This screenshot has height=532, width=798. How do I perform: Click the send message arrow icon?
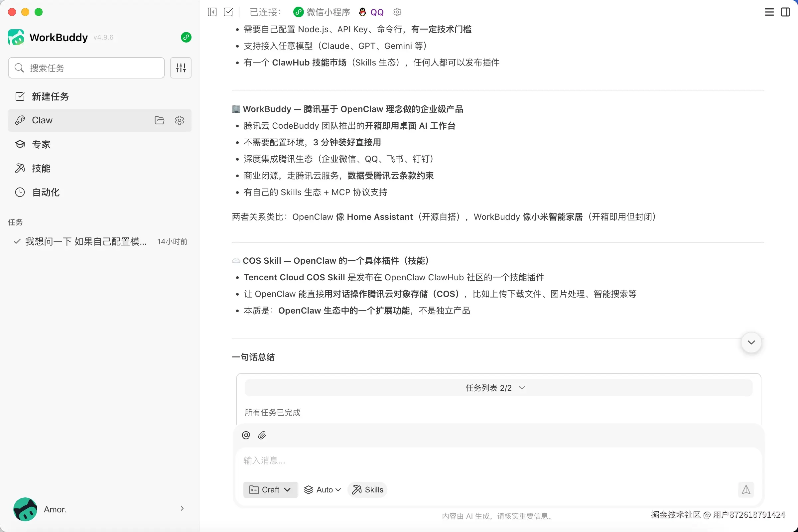(746, 489)
